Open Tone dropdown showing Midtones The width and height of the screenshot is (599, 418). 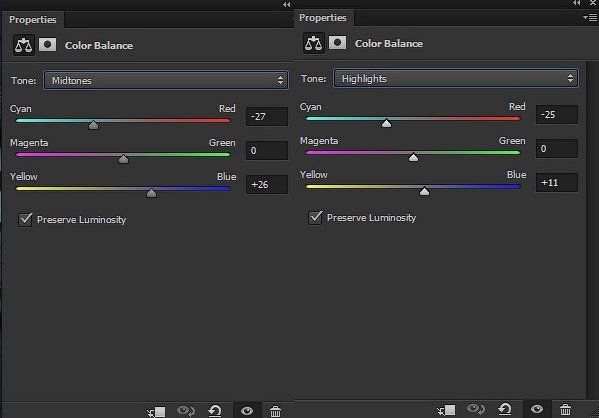pyautogui.click(x=166, y=80)
